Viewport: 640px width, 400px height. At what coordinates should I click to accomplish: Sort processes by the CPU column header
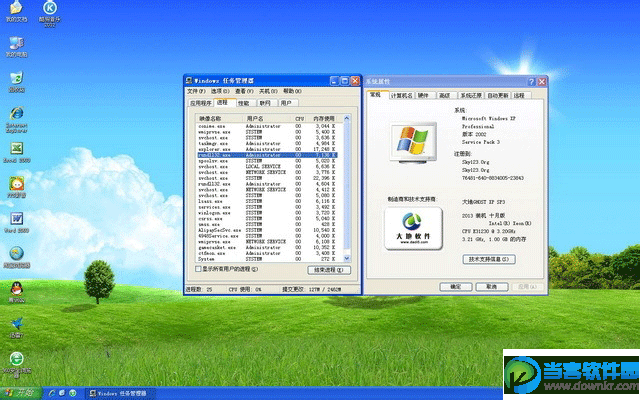[299, 117]
